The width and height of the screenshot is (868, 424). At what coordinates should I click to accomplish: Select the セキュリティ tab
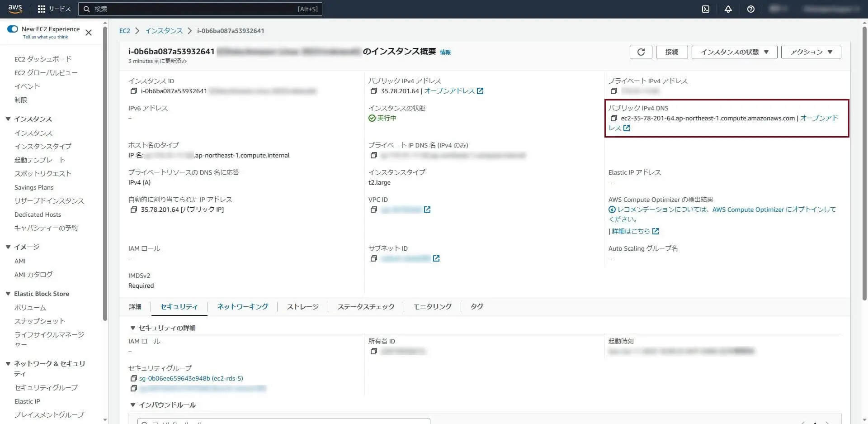pos(179,307)
